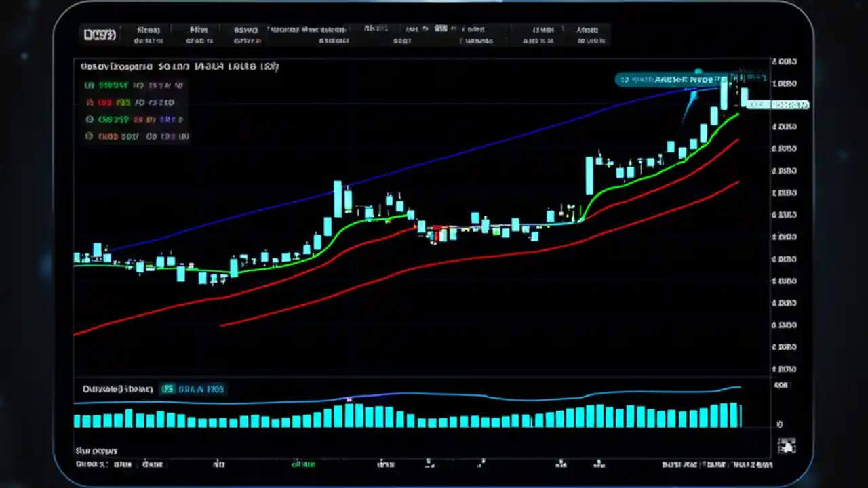Toggle the green EMA indicator in the legend
This screenshot has height=488, width=868.
(x=90, y=119)
